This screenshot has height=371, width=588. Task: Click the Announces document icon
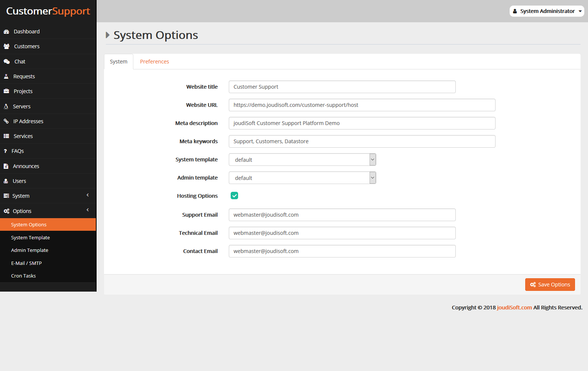click(6, 166)
